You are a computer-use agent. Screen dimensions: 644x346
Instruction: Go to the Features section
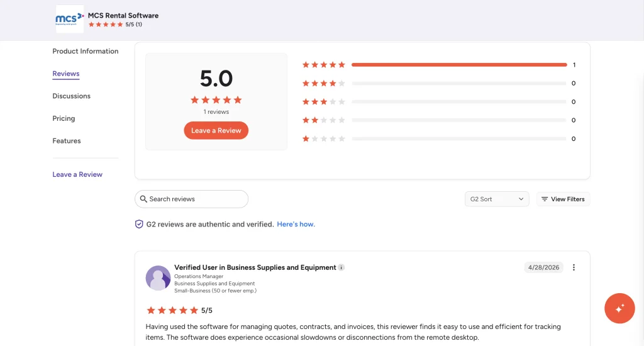click(67, 140)
